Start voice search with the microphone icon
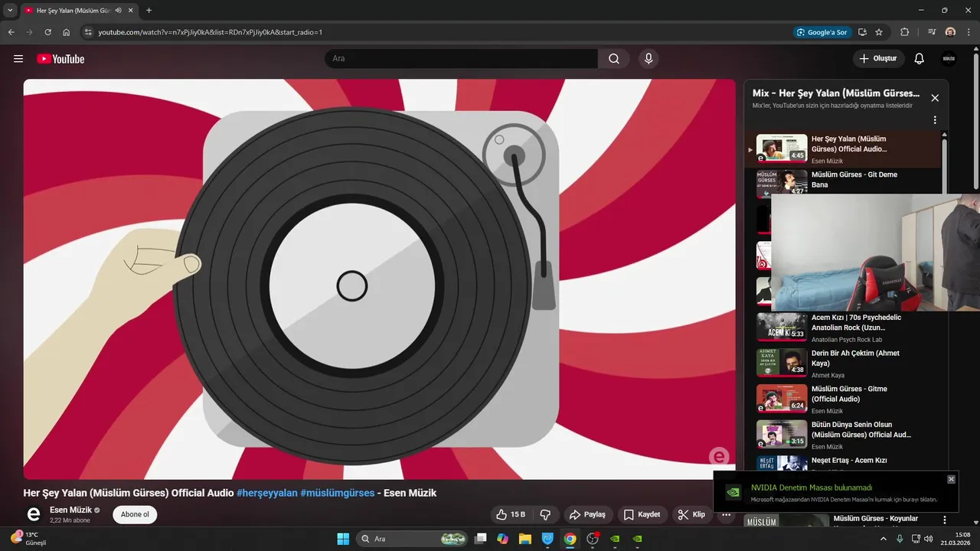 [x=648, y=59]
